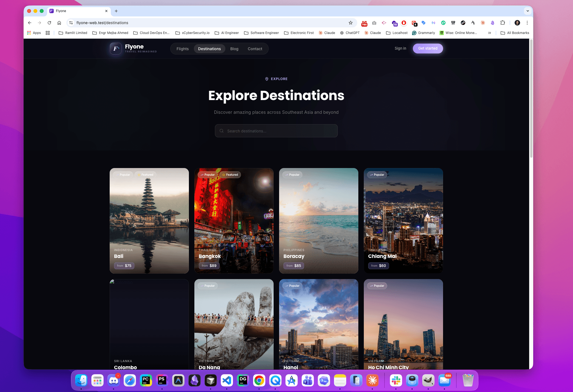Click the camera screenshot extension icon
Image resolution: width=573 pixels, height=392 pixels.
(374, 23)
